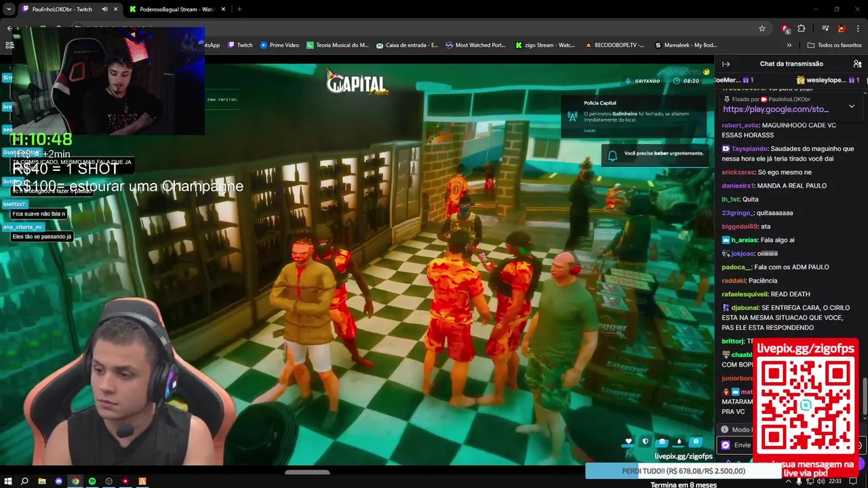Expand the hidden bookmarks chevron

pyautogui.click(x=789, y=45)
